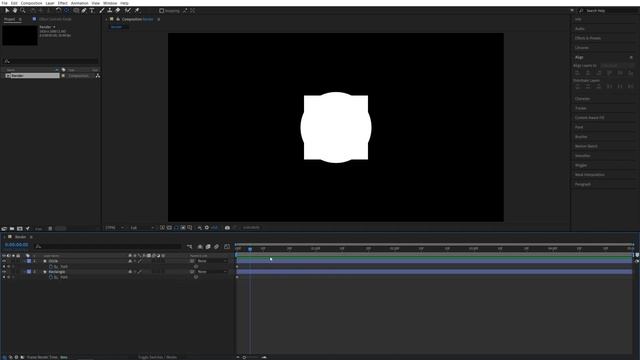
Task: Select the Eraser tool
Action: (118, 11)
